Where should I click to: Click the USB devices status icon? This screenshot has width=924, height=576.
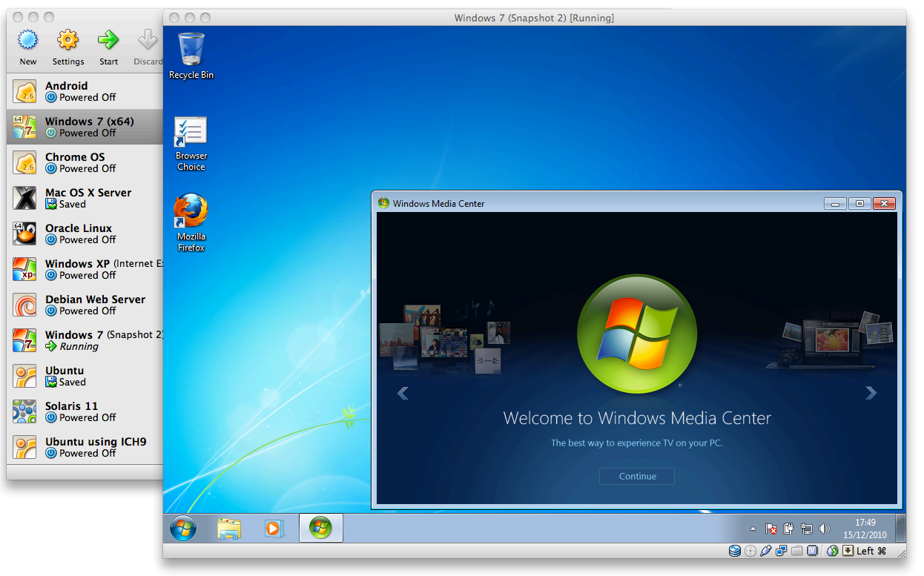click(x=765, y=551)
